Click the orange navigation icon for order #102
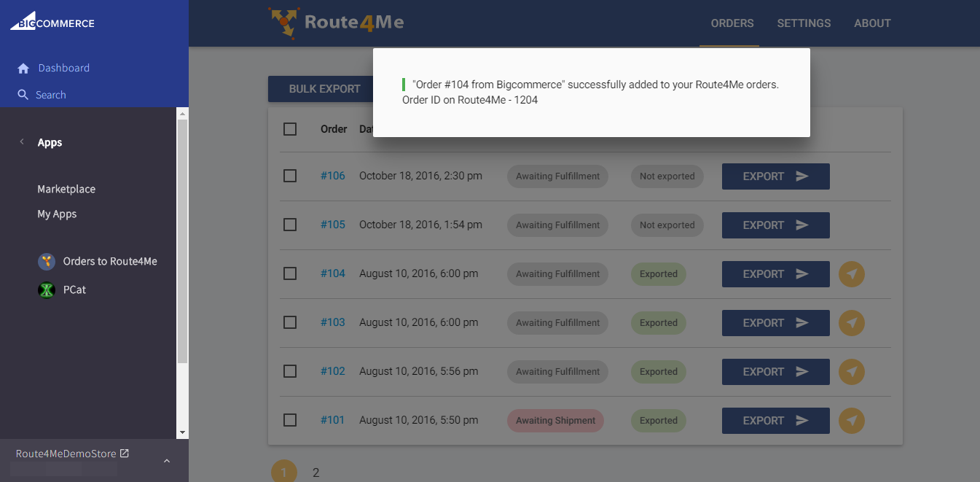This screenshot has height=482, width=980. click(x=852, y=372)
